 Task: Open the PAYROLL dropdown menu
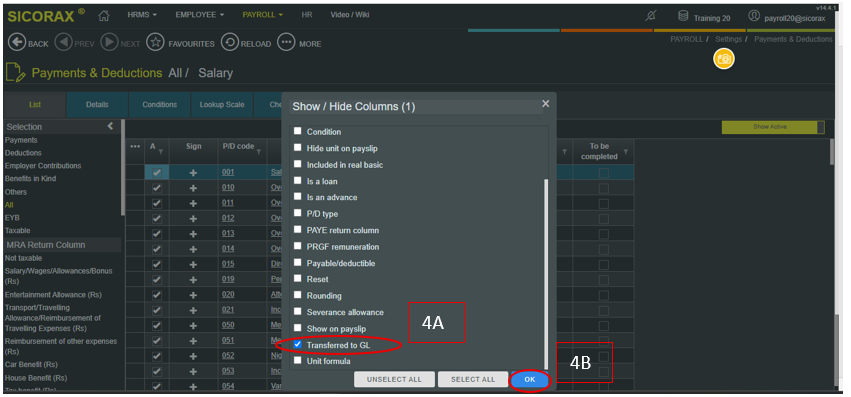pyautogui.click(x=263, y=15)
